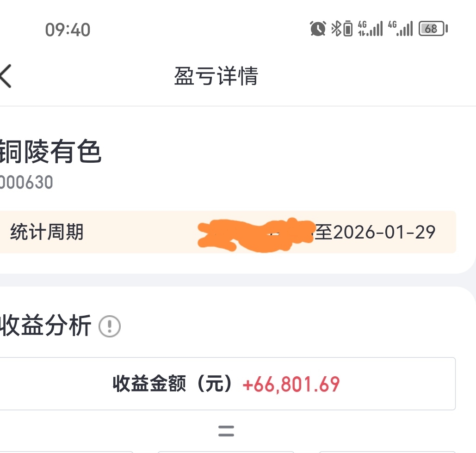Tap the 09:40 clock in status bar
Viewport: 476px width, 453px height.
pyautogui.click(x=68, y=30)
